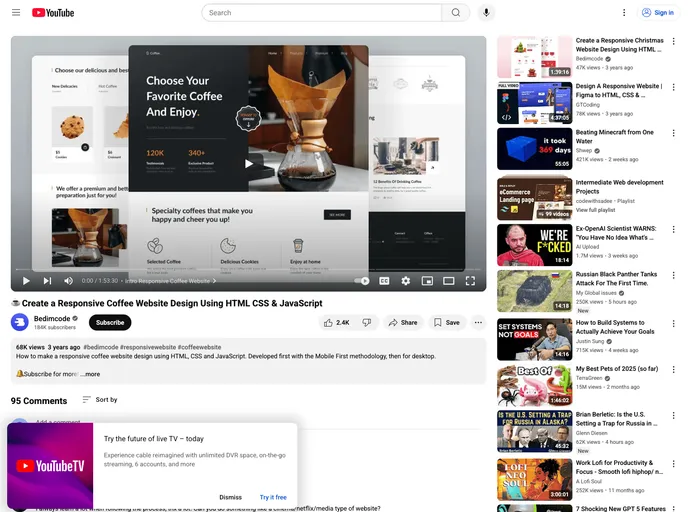Image resolution: width=688 pixels, height=512 pixels.
Task: Click the #coffeewebsite hashtag
Action: (200, 347)
